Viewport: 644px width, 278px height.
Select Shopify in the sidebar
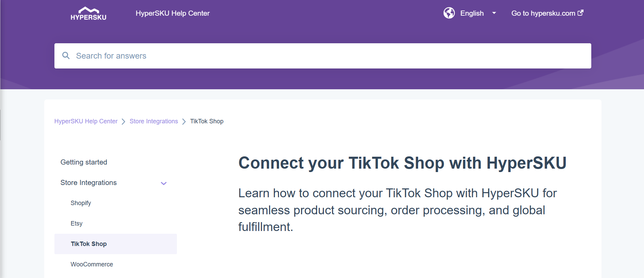pyautogui.click(x=81, y=203)
